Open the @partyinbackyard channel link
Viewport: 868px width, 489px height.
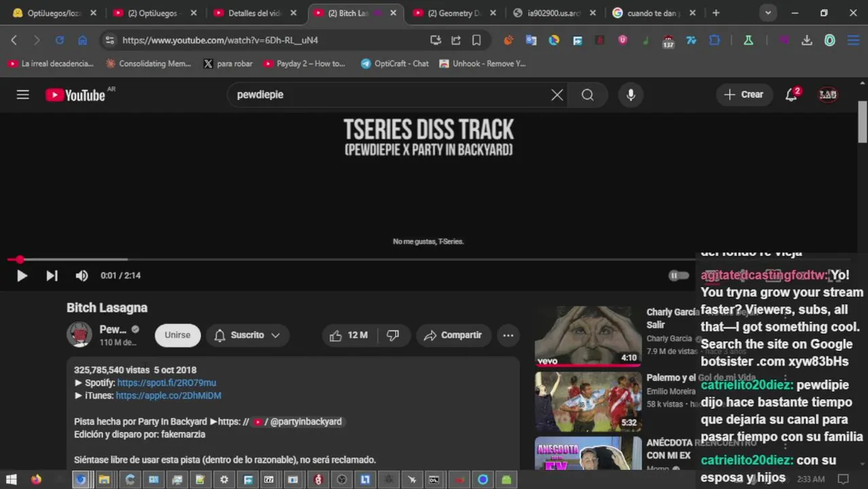click(298, 421)
